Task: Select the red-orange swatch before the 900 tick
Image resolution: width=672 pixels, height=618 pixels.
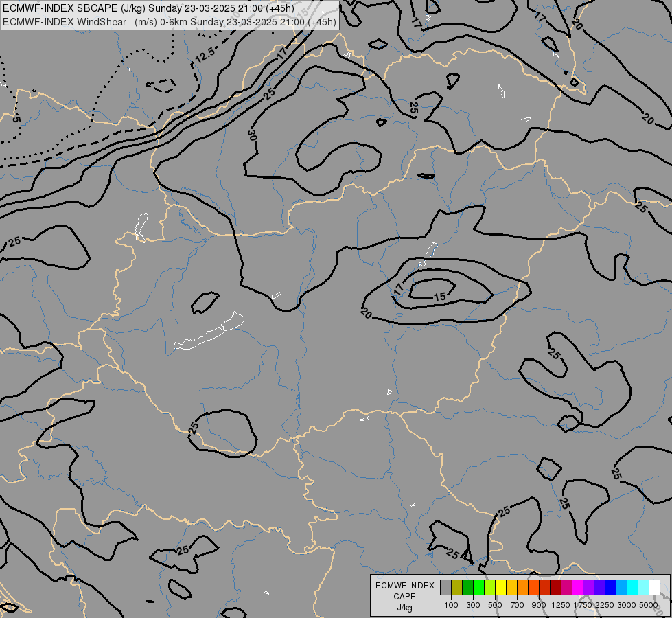Action: point(533,587)
